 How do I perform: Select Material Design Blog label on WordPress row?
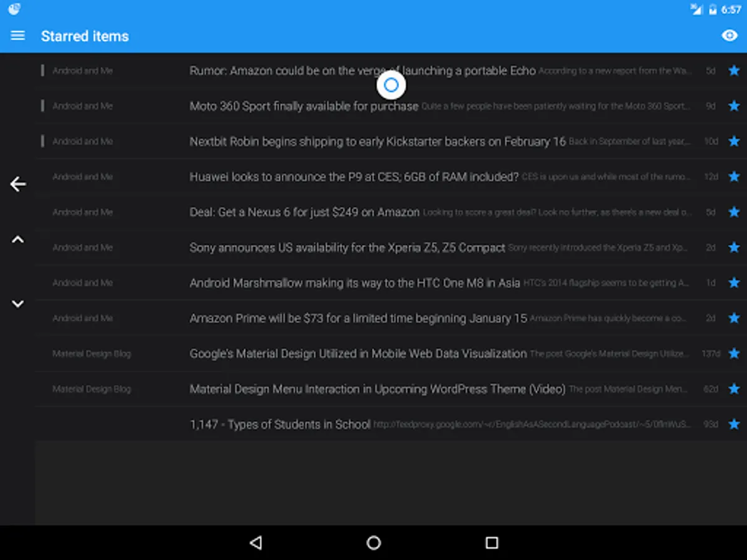pyautogui.click(x=92, y=389)
